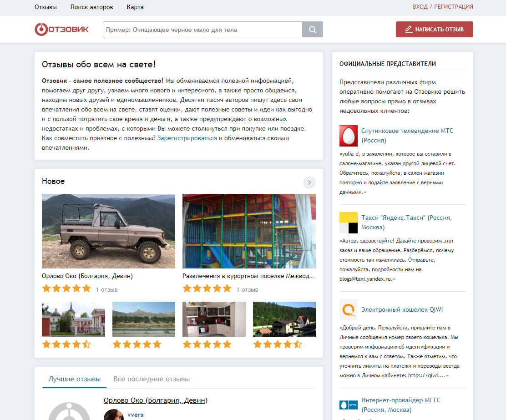Expand the Новое carousel with the right arrow
506x420 pixels.
click(309, 182)
